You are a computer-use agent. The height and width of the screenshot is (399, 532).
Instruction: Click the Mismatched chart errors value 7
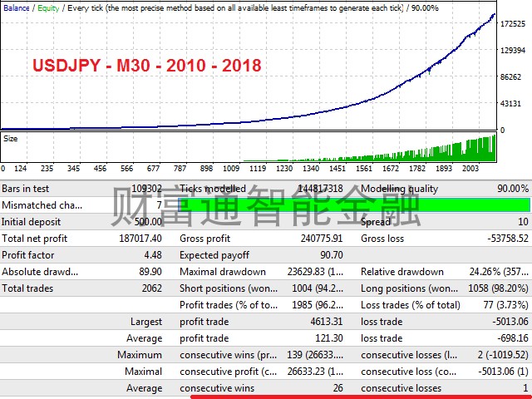point(159,205)
